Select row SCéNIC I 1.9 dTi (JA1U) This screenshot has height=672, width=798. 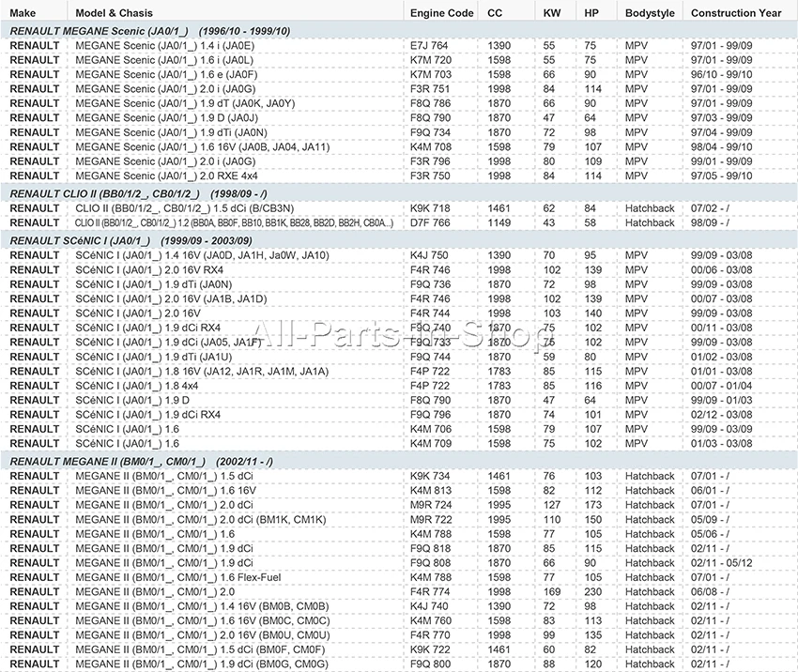(399, 357)
